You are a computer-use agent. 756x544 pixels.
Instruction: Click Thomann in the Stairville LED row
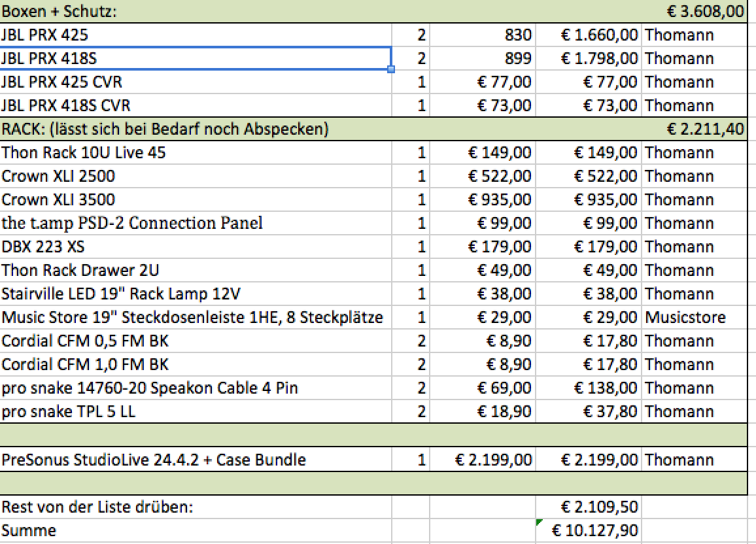(695, 294)
